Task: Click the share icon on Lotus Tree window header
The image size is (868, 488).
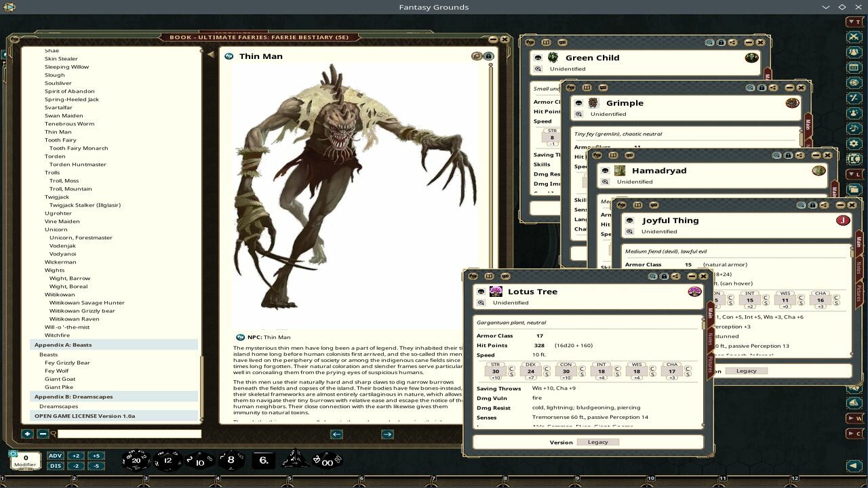Action: tap(675, 276)
